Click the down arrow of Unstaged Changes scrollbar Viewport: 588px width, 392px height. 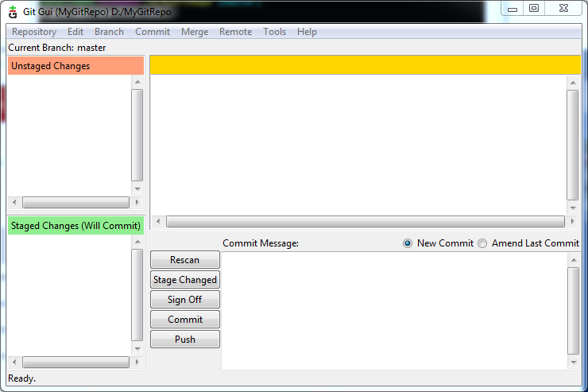137,188
